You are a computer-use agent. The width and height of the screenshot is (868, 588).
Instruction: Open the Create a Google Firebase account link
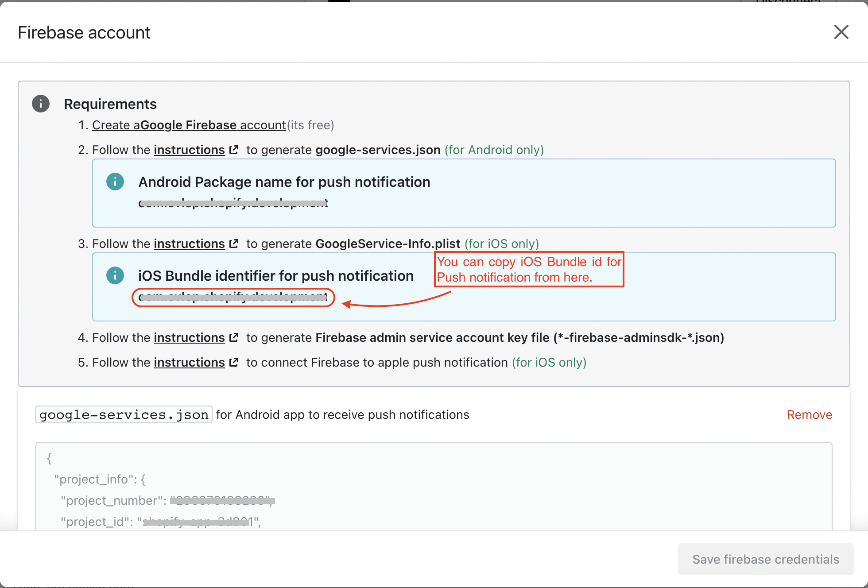coord(189,125)
